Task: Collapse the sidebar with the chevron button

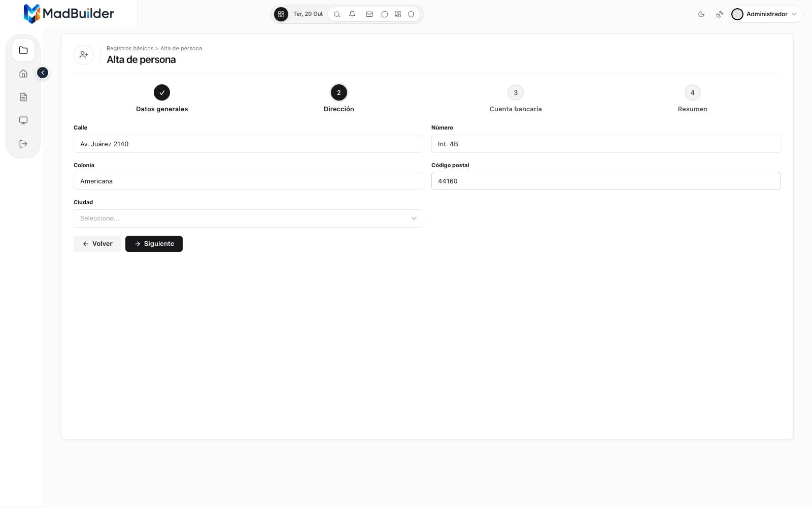Action: pos(43,73)
